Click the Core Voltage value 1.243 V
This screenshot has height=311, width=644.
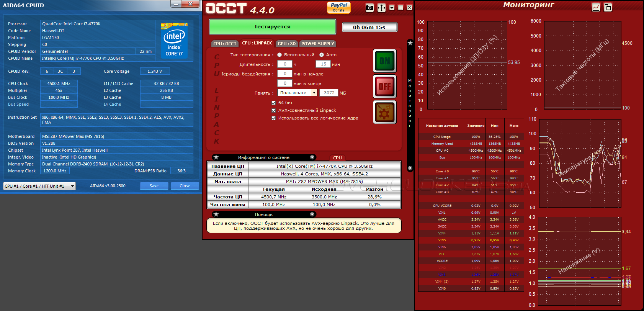pyautogui.click(x=155, y=71)
